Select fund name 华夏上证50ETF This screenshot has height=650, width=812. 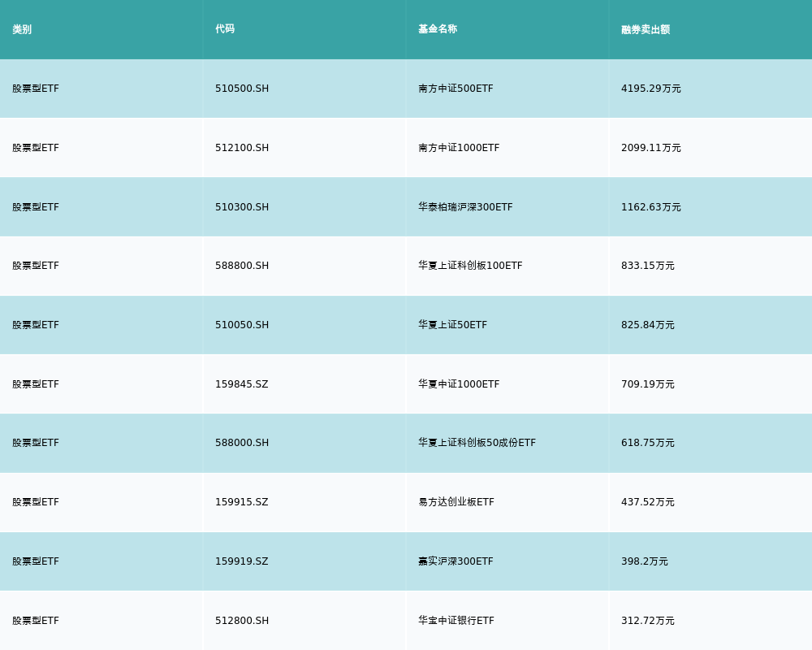(x=452, y=325)
